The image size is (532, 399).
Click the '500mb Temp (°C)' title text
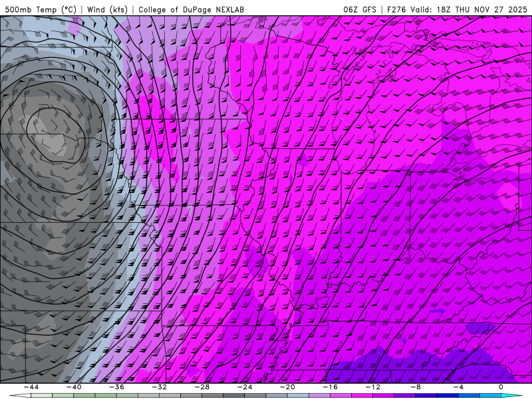(41, 9)
